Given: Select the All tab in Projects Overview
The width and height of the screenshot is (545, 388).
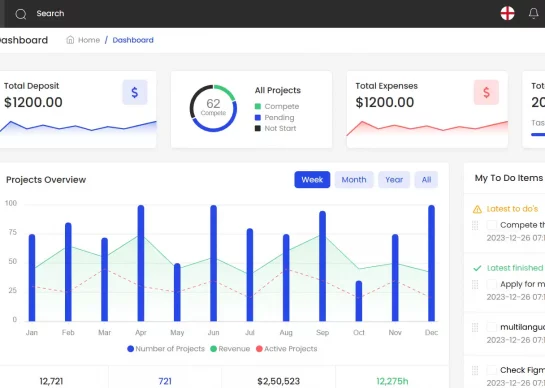Looking at the screenshot, I should [426, 180].
